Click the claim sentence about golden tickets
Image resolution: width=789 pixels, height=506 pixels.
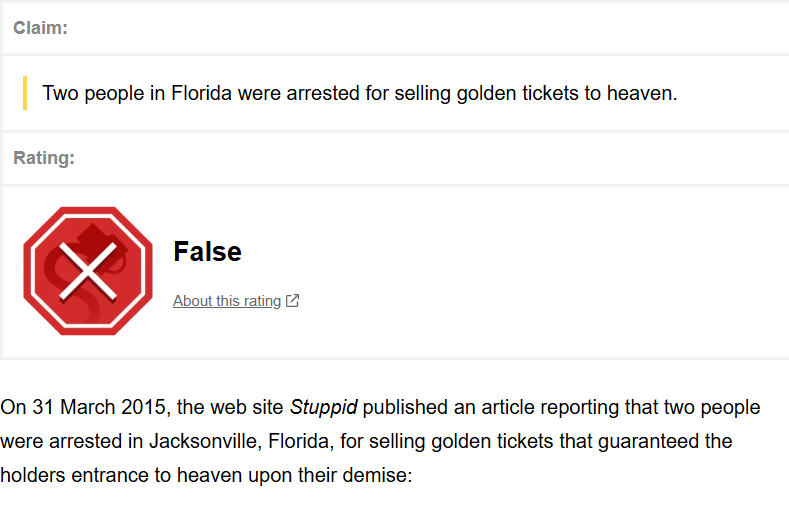click(360, 94)
